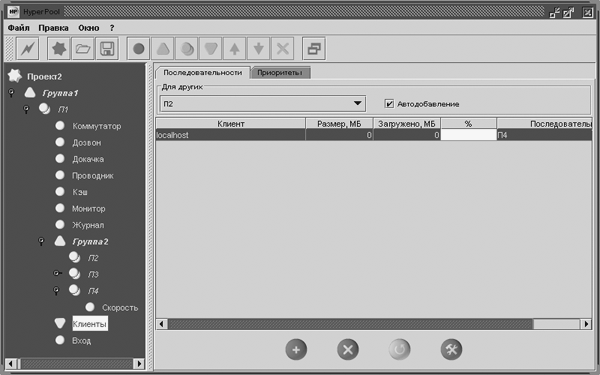
Task: Expand the П3 tree node
Action: click(x=57, y=273)
